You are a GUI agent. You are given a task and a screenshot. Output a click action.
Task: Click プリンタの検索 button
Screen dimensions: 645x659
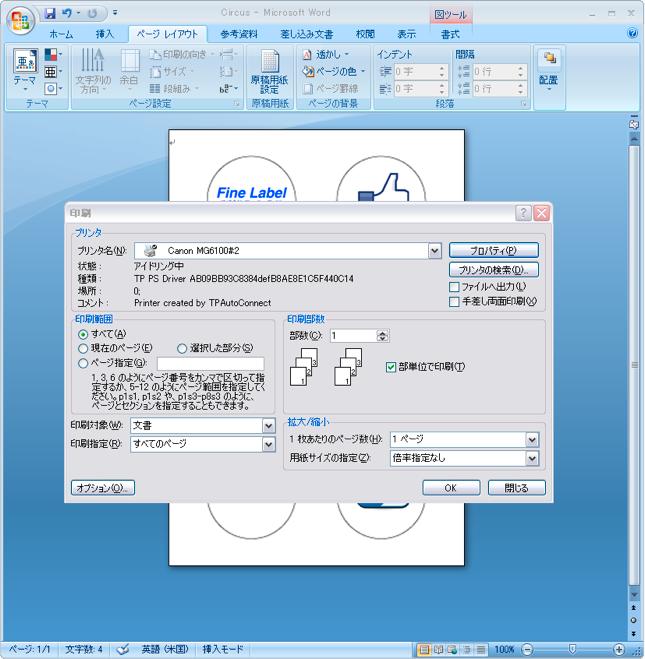493,270
